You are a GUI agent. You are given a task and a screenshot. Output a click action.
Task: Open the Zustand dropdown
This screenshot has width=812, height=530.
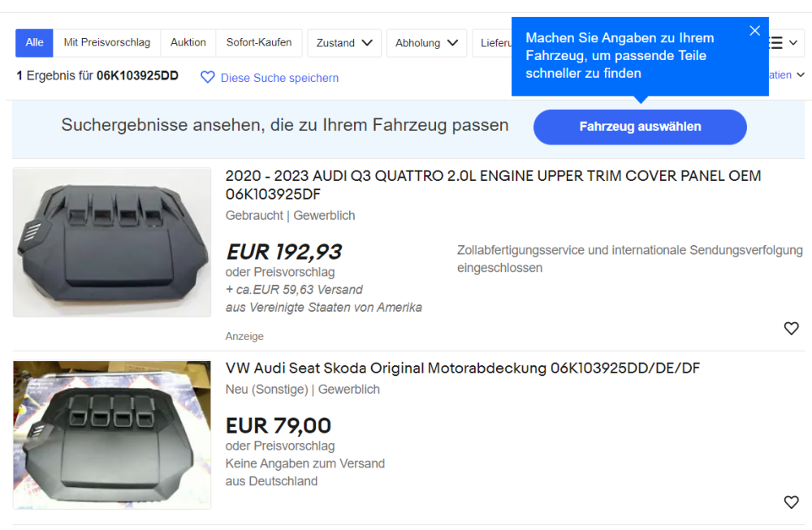coord(343,43)
